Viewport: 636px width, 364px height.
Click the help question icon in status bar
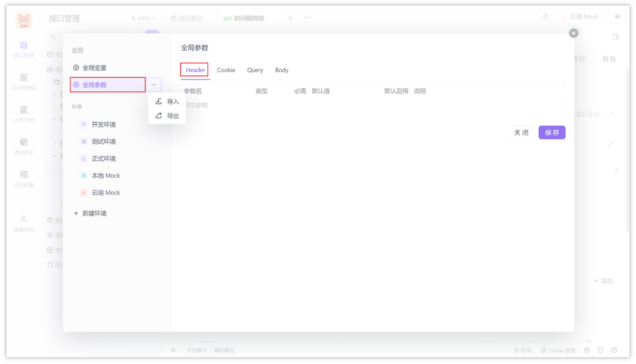tap(614, 350)
